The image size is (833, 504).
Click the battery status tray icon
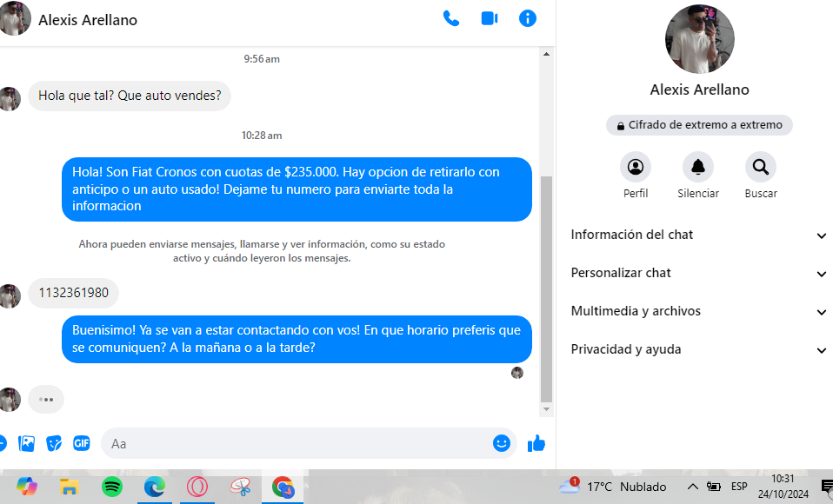[714, 487]
